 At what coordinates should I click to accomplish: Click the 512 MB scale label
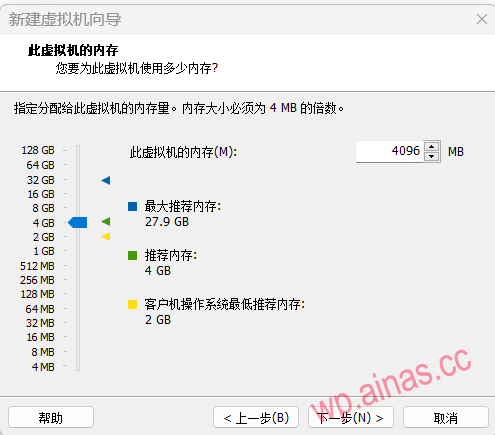click(37, 266)
